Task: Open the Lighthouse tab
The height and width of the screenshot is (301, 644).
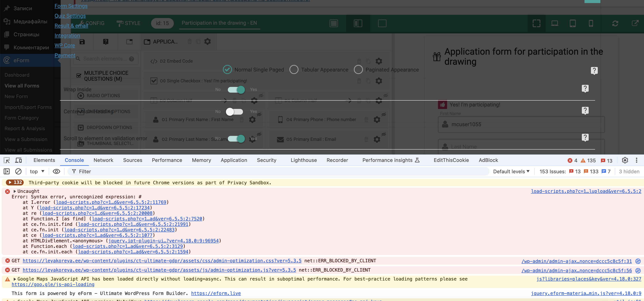Action: 303,160
